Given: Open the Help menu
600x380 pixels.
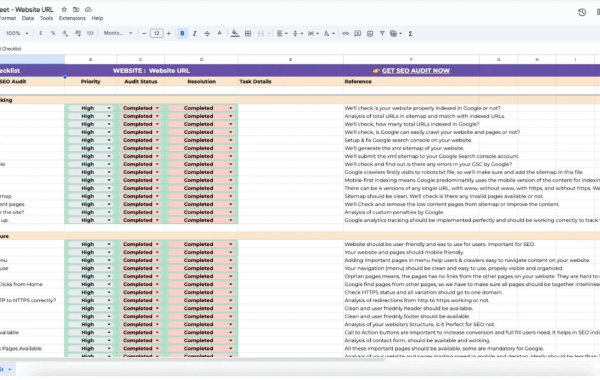Looking at the screenshot, I should tap(97, 18).
